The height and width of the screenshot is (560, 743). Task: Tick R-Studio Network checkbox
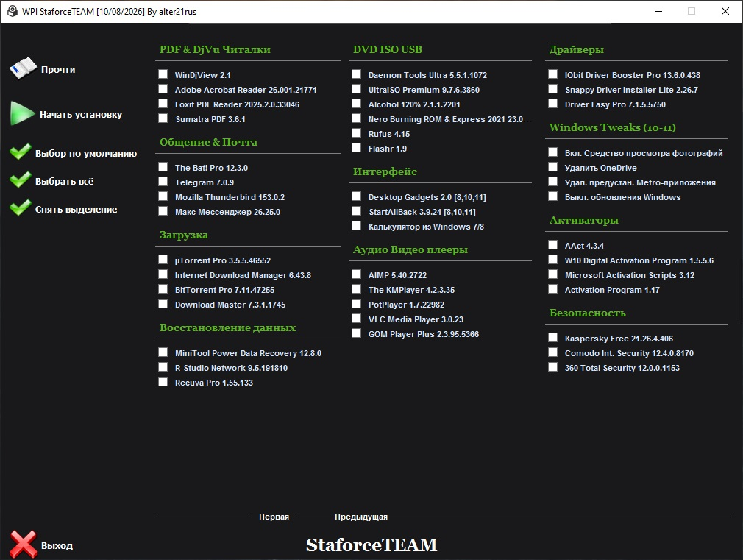pos(163,366)
